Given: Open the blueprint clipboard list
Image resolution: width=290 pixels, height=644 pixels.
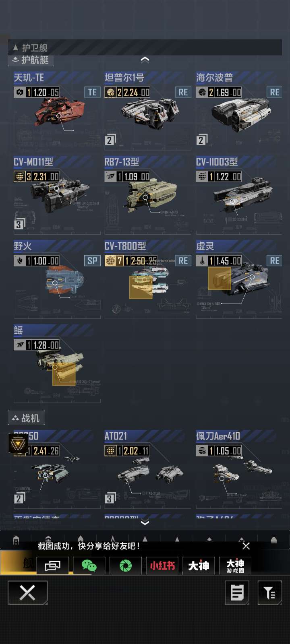Looking at the screenshot, I should coord(237,592).
